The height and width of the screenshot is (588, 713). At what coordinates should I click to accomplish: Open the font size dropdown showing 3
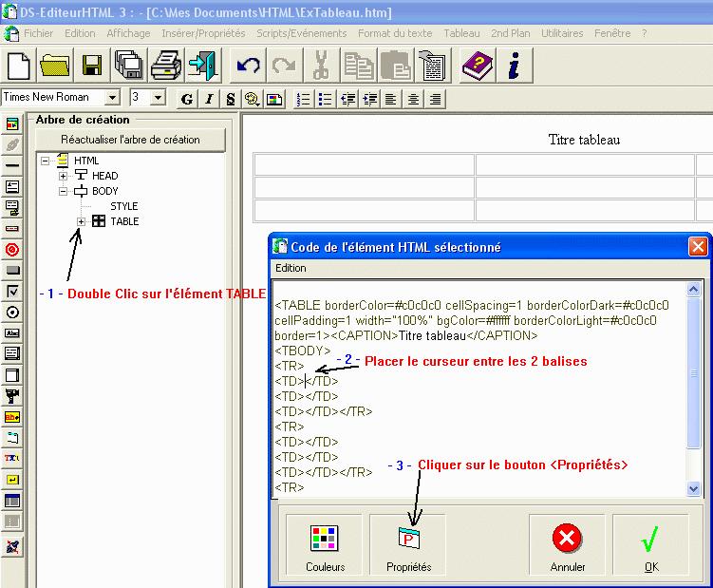tap(158, 98)
